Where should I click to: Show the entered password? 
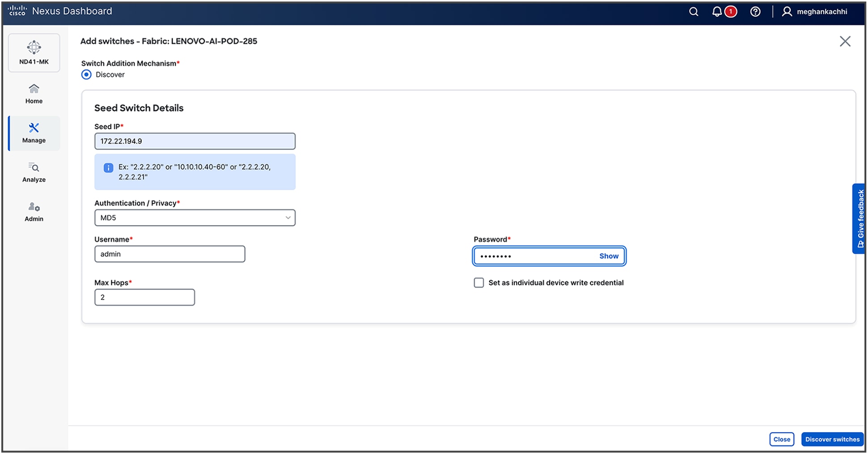pyautogui.click(x=609, y=256)
